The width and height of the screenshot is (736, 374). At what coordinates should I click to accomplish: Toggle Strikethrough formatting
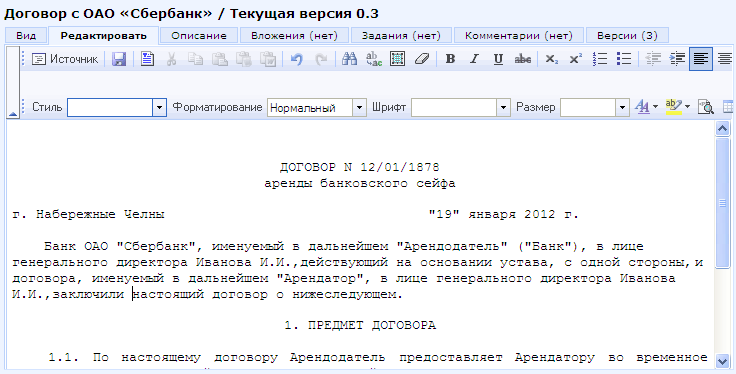click(x=523, y=59)
